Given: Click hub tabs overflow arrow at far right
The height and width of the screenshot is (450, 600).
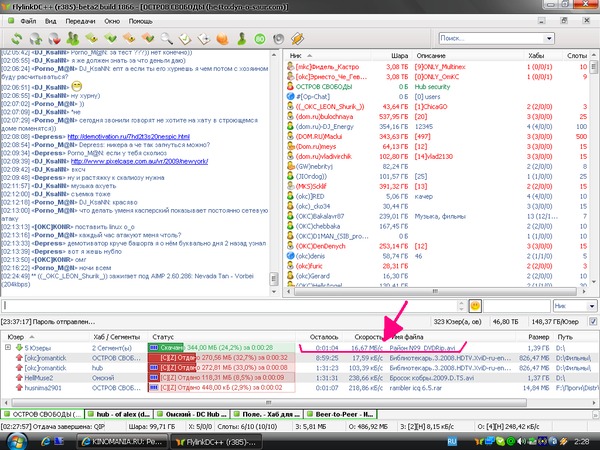Looking at the screenshot, I should 595,414.
